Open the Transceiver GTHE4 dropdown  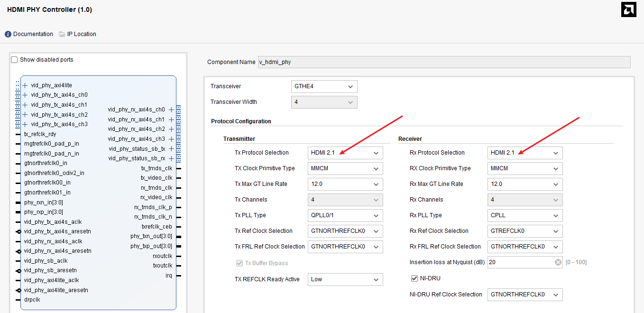[324, 86]
